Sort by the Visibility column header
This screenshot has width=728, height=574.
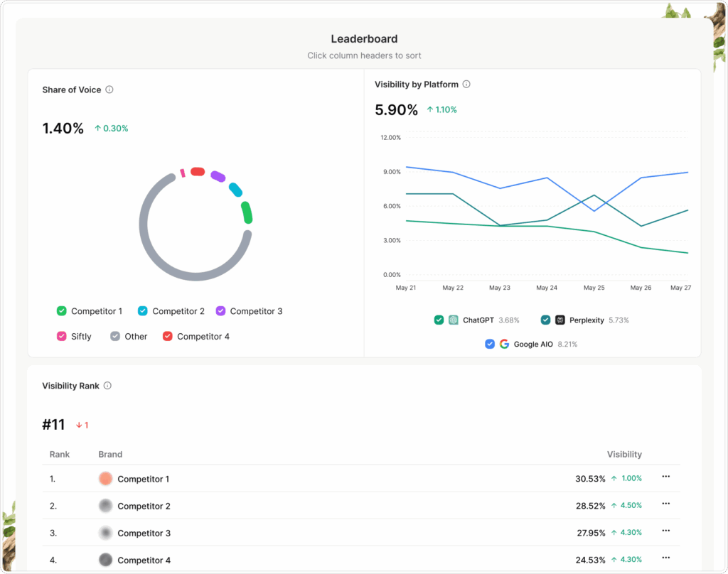pos(624,454)
